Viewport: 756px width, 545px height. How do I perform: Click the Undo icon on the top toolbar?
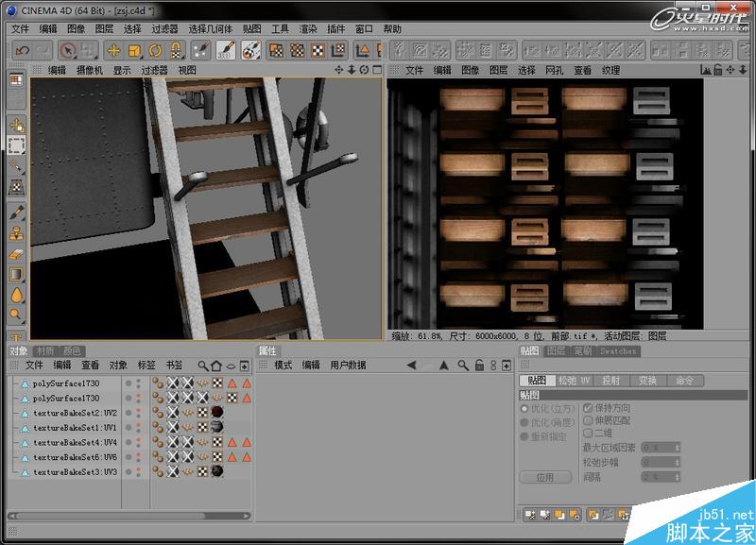click(x=24, y=48)
